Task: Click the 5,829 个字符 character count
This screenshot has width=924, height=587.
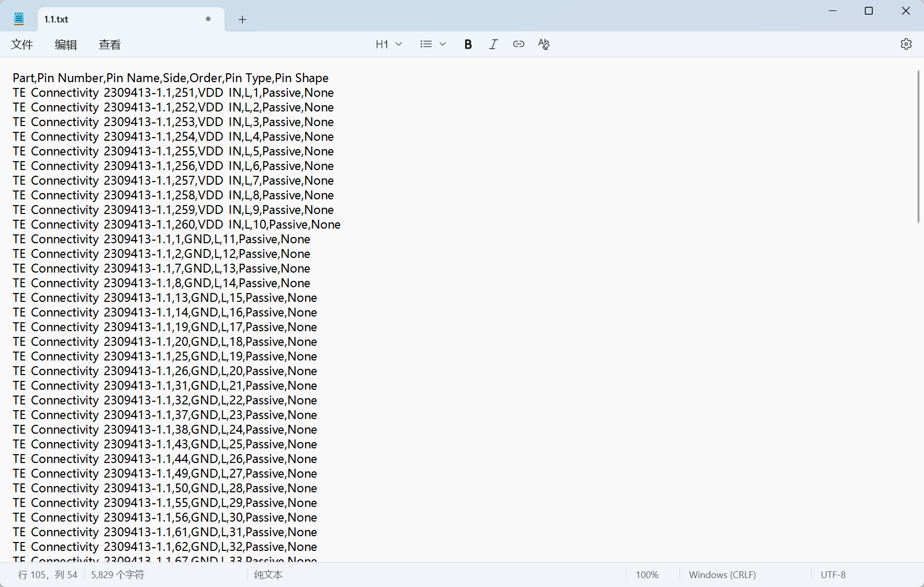Action: click(x=118, y=575)
